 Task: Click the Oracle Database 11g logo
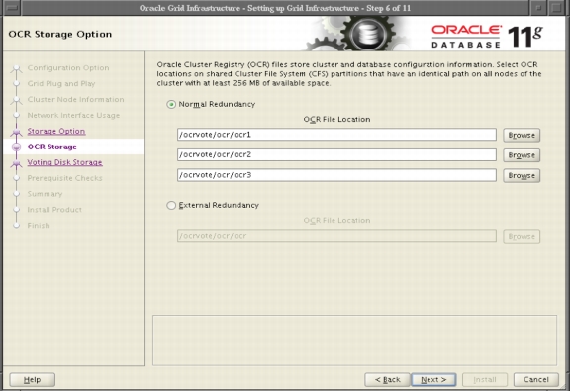tap(487, 36)
